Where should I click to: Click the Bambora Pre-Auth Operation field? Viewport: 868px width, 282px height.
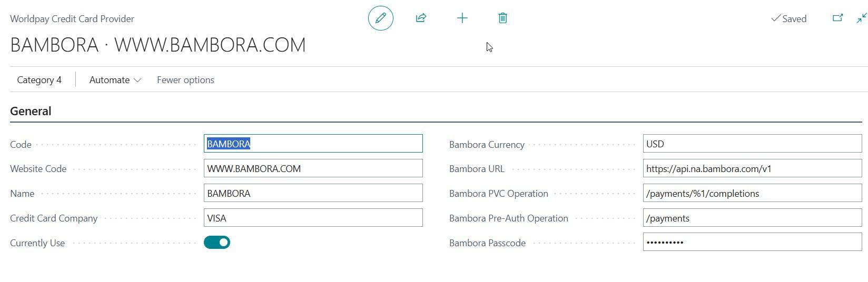[752, 218]
